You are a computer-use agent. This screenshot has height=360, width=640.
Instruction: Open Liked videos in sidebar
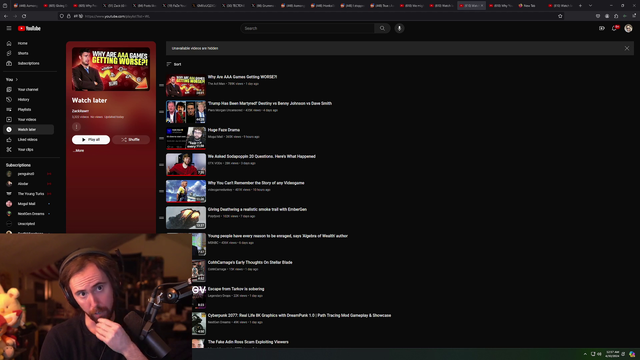click(x=28, y=140)
